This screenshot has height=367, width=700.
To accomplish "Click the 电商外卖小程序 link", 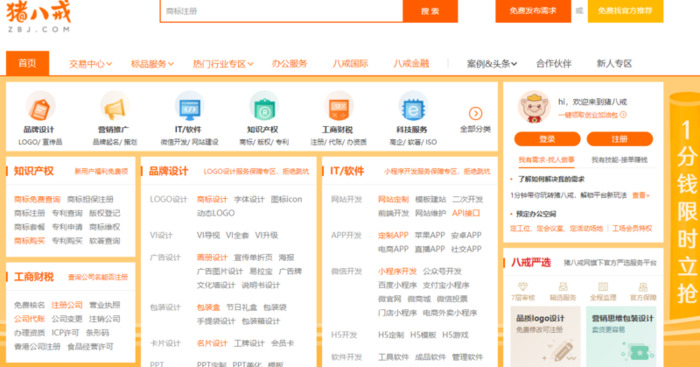I will 450,313.
